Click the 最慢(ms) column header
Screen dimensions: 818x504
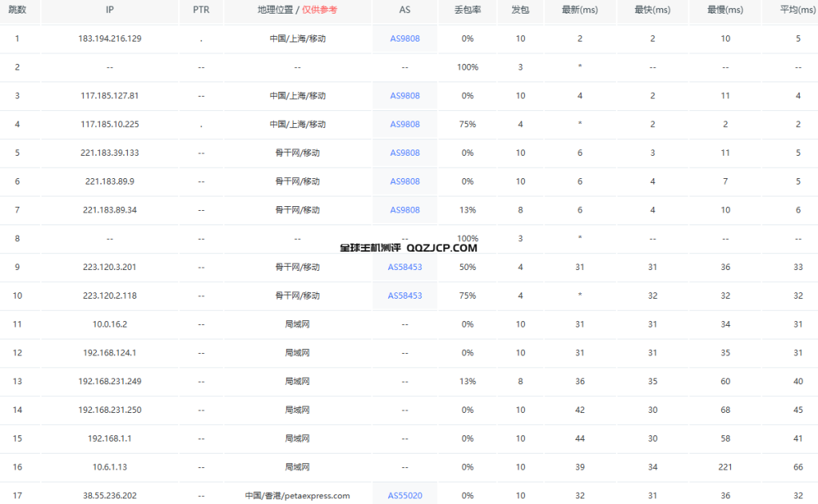[x=725, y=10]
